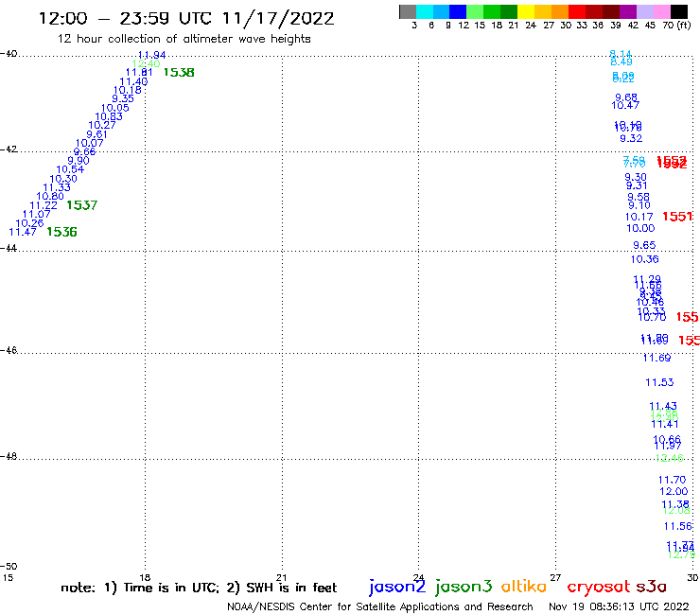The image size is (700, 615).
Task: Click the 10.26 wave height value
Action: pos(29,223)
